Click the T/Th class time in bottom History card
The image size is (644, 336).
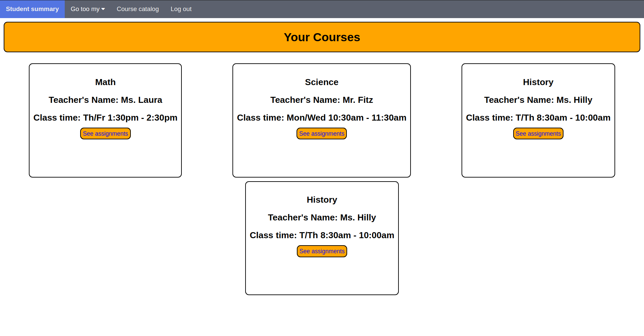click(x=322, y=235)
